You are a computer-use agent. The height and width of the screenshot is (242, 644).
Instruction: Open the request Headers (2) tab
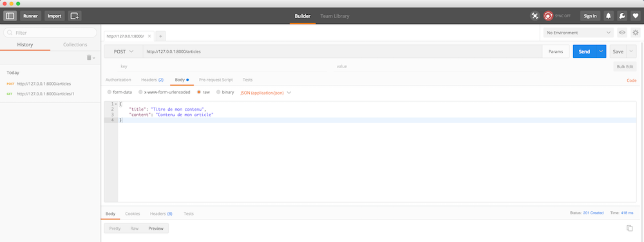coord(152,80)
